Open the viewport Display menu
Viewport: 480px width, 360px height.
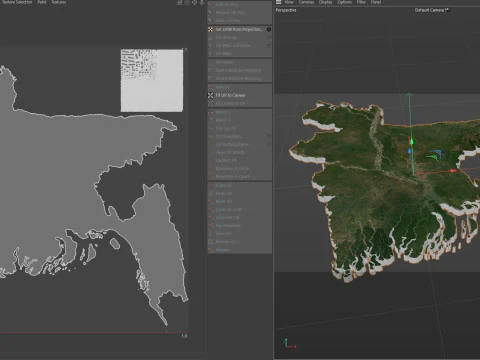325,2
